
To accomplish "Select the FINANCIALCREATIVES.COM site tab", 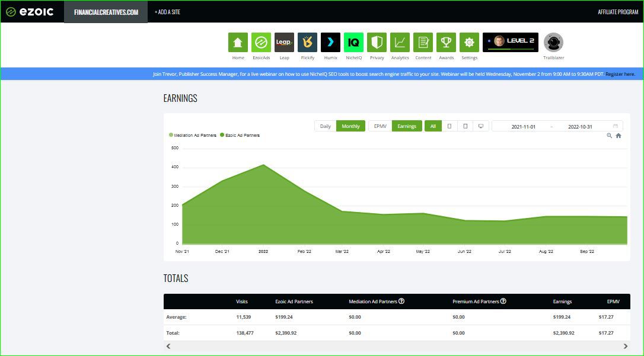I will pyautogui.click(x=106, y=12).
